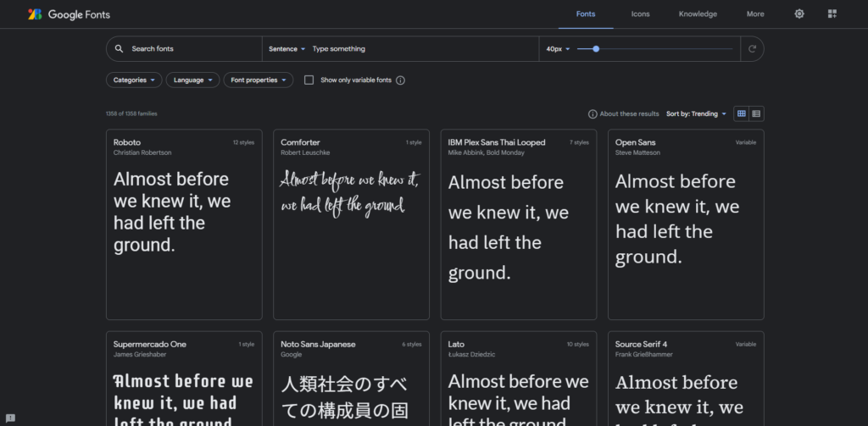Click the 'Frank Grießhammer' designer name
The width and height of the screenshot is (868, 426).
(x=644, y=355)
